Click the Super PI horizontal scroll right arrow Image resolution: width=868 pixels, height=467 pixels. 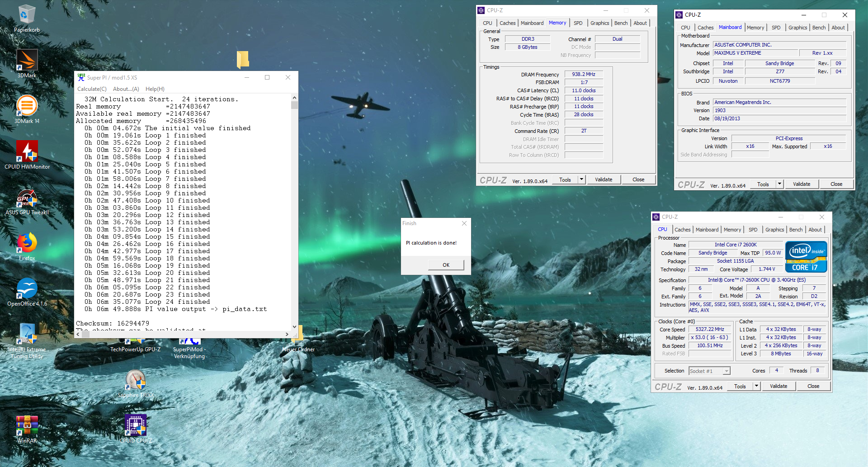(x=287, y=335)
